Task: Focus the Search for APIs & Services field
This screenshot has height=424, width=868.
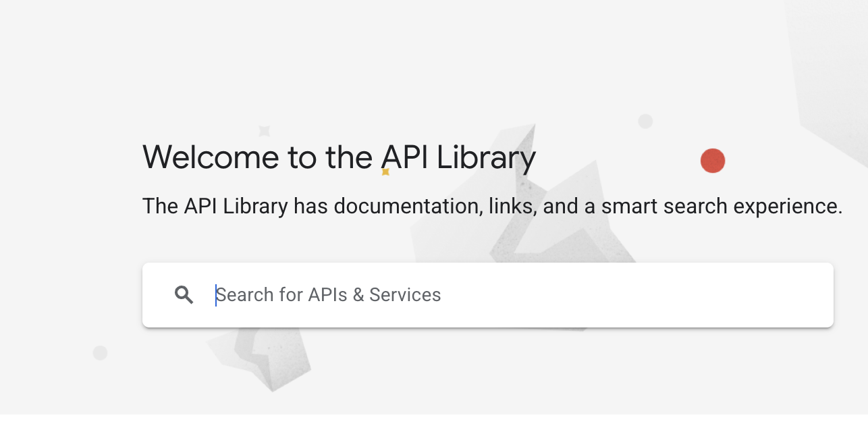Action: click(472, 295)
